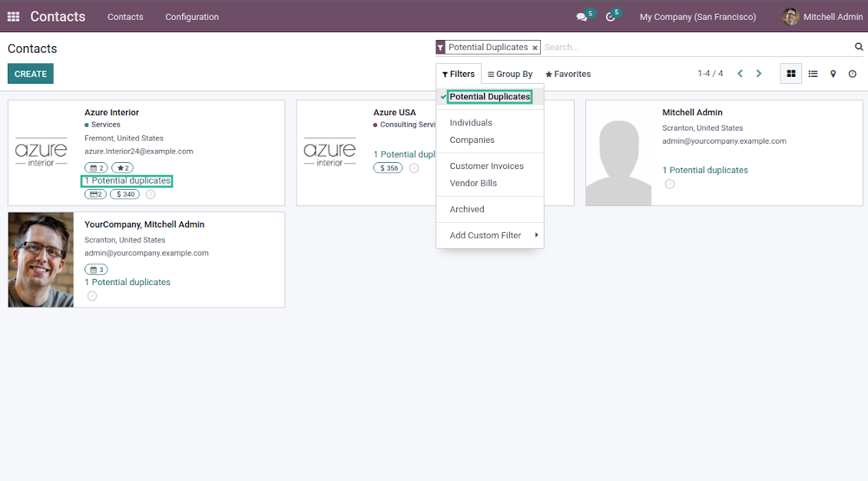Screen dimensions: 868x481
Task: Switch to Activity view
Action: [x=853, y=74]
